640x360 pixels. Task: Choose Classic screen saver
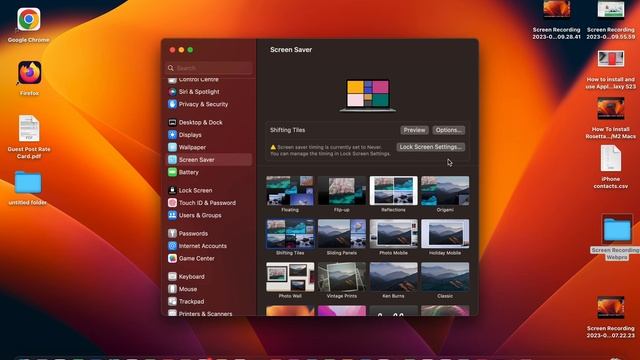point(445,277)
